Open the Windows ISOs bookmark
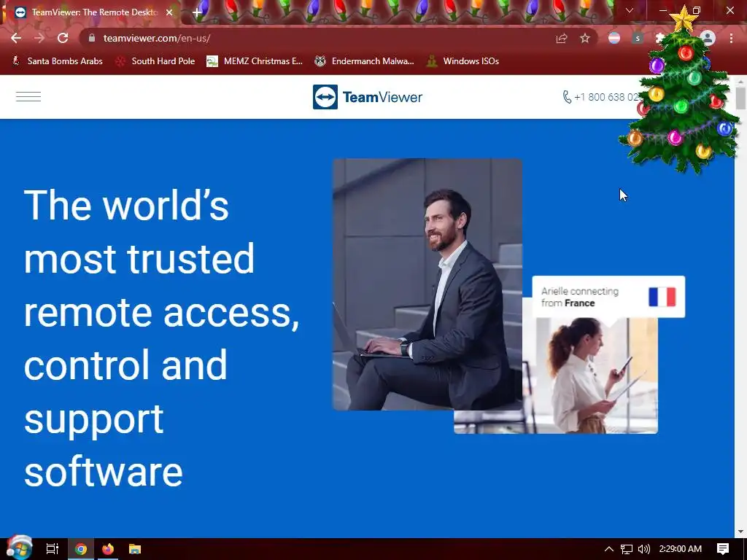The height and width of the screenshot is (560, 747). click(x=462, y=61)
